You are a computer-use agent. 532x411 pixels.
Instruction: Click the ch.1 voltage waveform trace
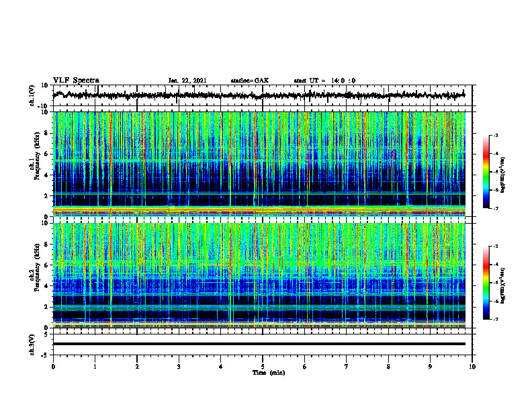tap(259, 95)
